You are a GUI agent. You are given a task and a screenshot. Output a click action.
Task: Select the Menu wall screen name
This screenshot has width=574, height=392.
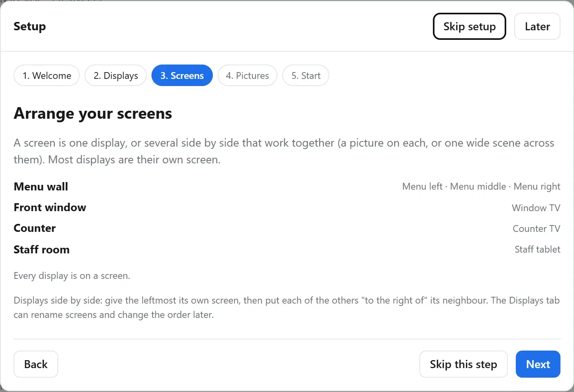tap(41, 186)
